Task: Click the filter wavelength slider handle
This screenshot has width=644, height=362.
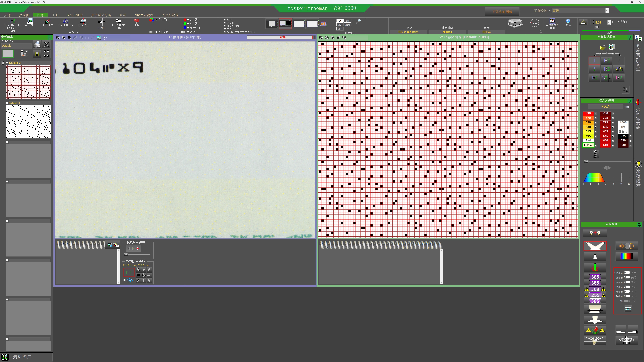Action: (x=586, y=162)
